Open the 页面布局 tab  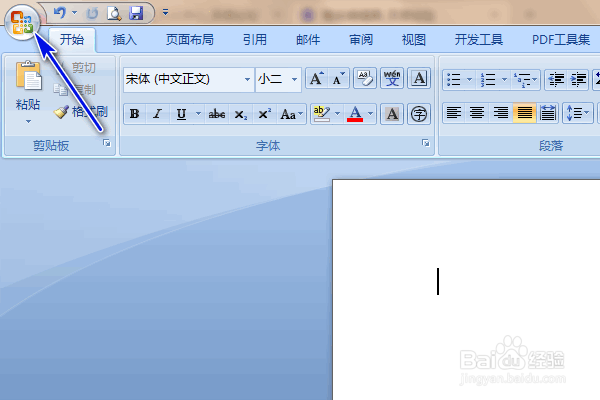[189, 39]
